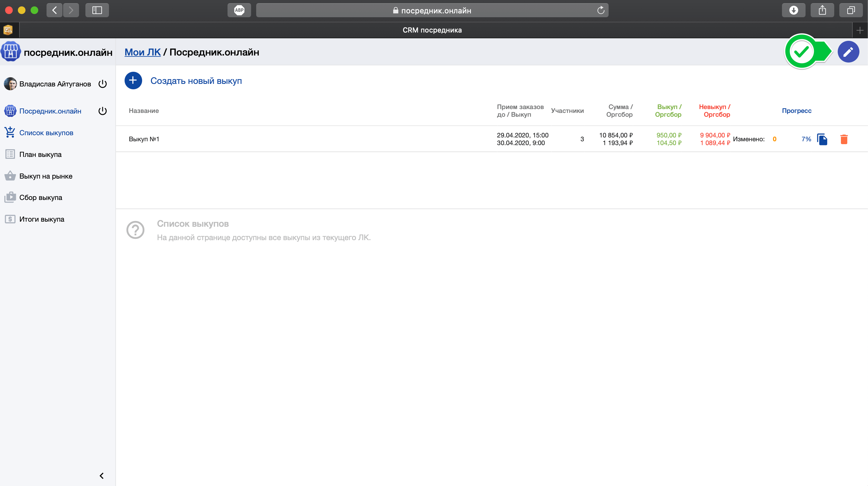Follow the Мои ЛК breadcrumb link

click(142, 52)
